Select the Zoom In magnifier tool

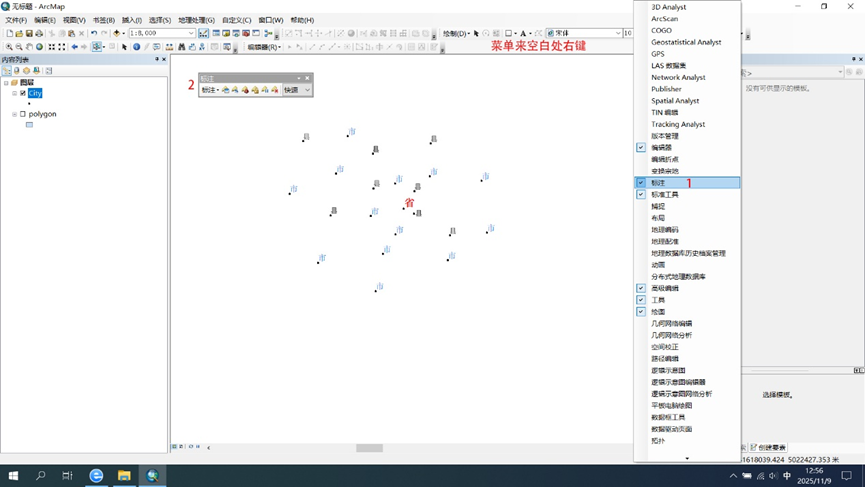pyautogui.click(x=9, y=47)
